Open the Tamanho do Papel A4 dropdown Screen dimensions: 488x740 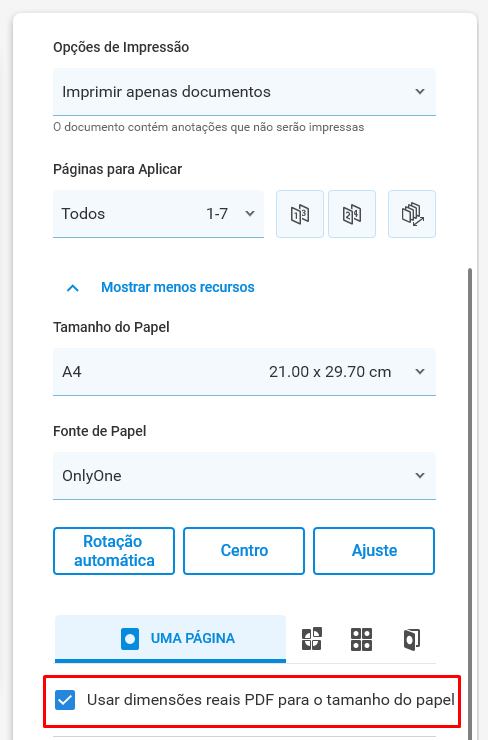(244, 372)
